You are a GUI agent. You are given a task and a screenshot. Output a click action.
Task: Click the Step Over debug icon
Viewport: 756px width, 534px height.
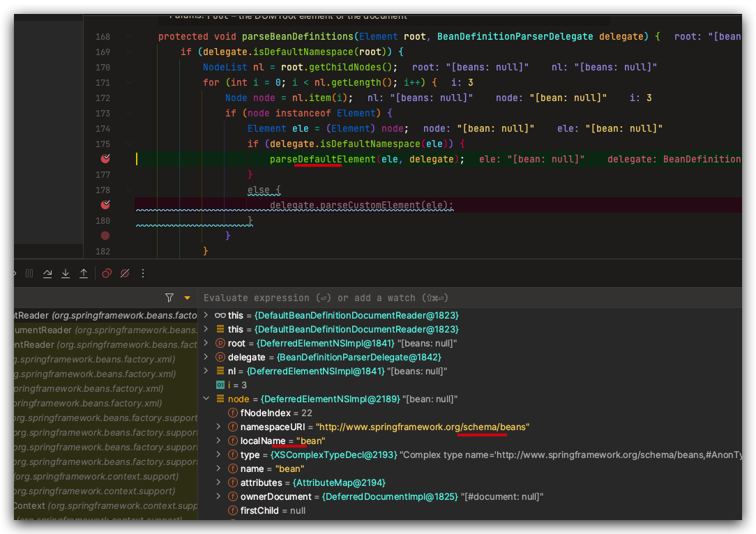click(x=47, y=274)
